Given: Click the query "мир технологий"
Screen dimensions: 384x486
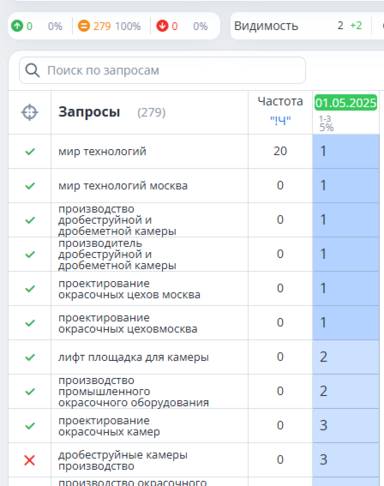Looking at the screenshot, I should [x=102, y=151].
